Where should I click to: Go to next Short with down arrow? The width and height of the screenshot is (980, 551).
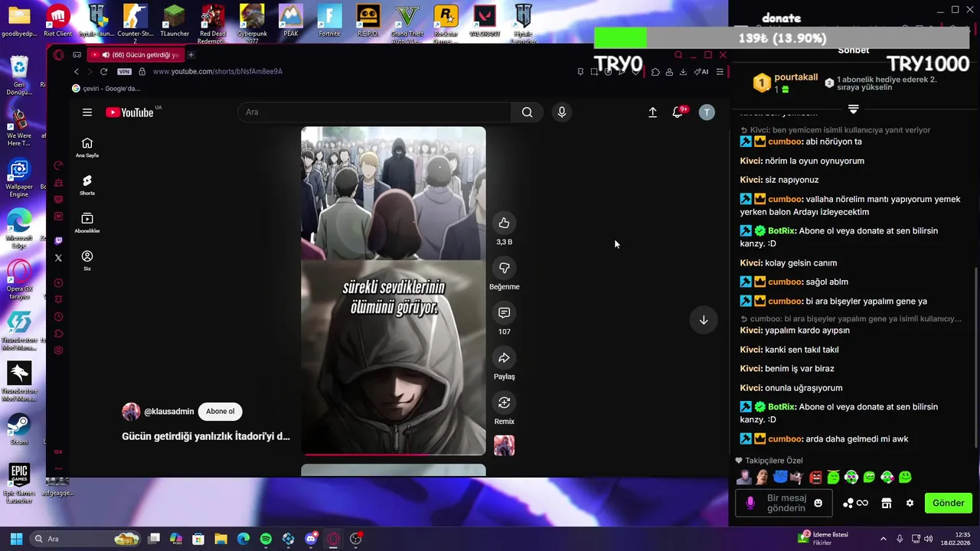[704, 320]
